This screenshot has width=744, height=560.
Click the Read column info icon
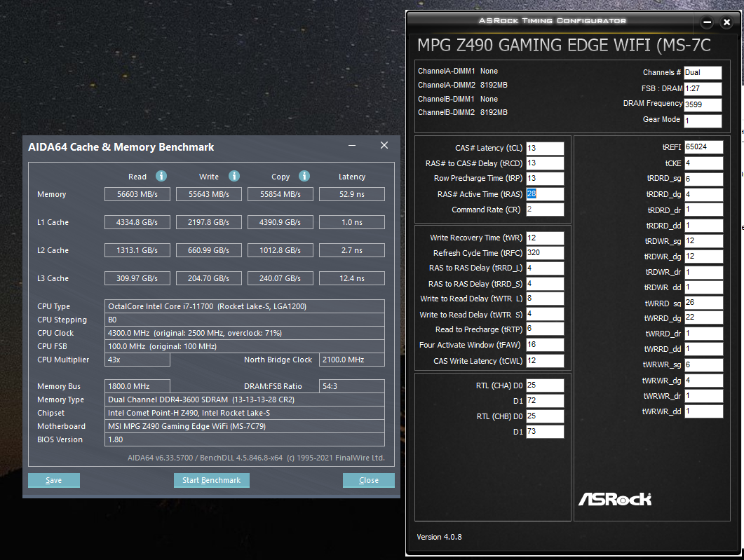[x=161, y=176]
